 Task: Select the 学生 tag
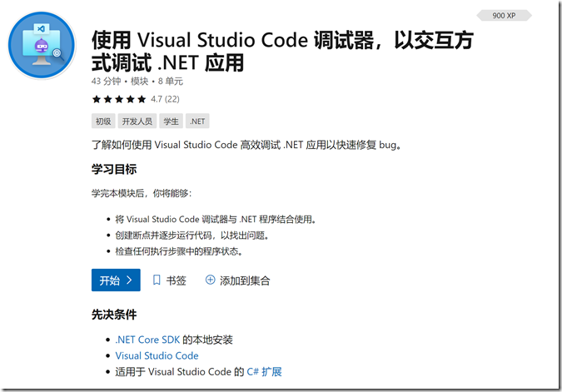coord(171,122)
